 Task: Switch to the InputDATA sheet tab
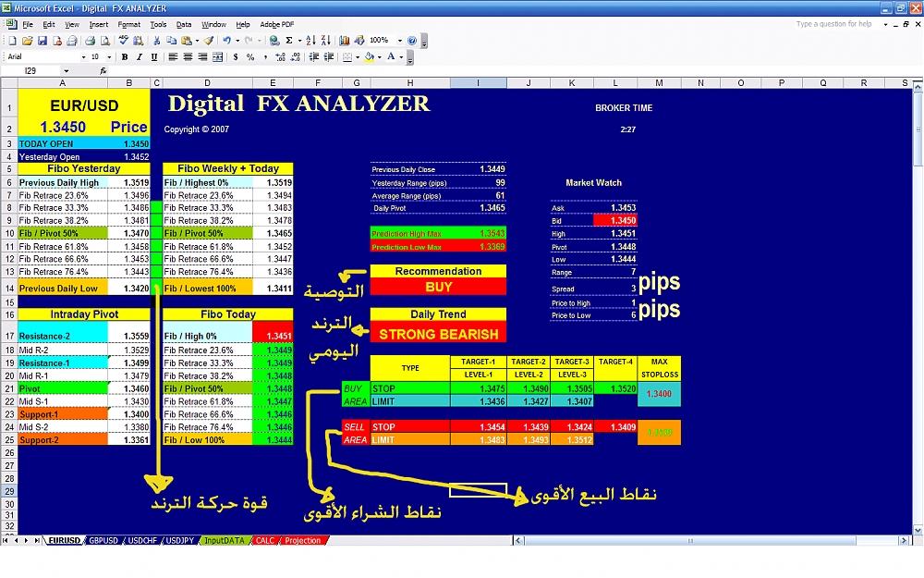pos(225,540)
